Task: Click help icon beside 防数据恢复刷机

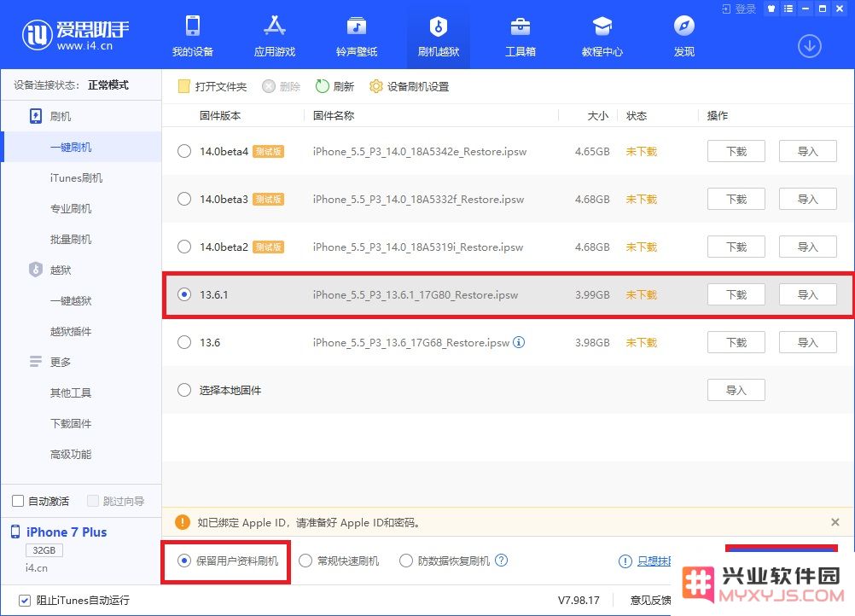Action: [x=502, y=560]
